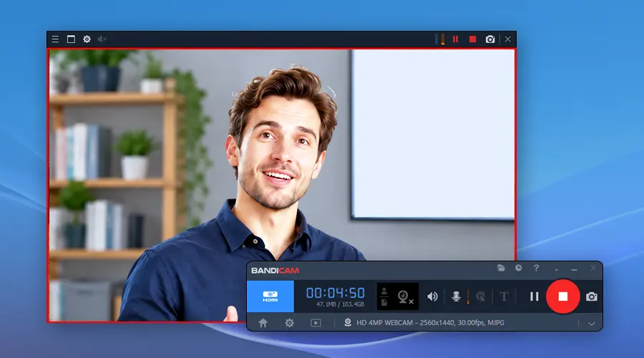Open Bandicam help question mark
644x358 pixels.
pos(536,268)
